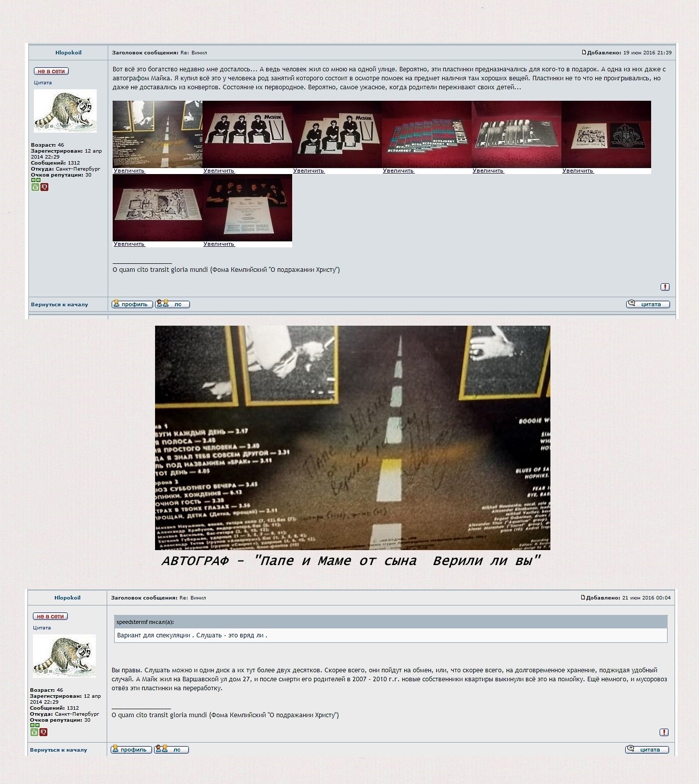The image size is (699, 784).
Task: Click "Увеличить" under the road back-cover thumbnail
Action: (129, 171)
